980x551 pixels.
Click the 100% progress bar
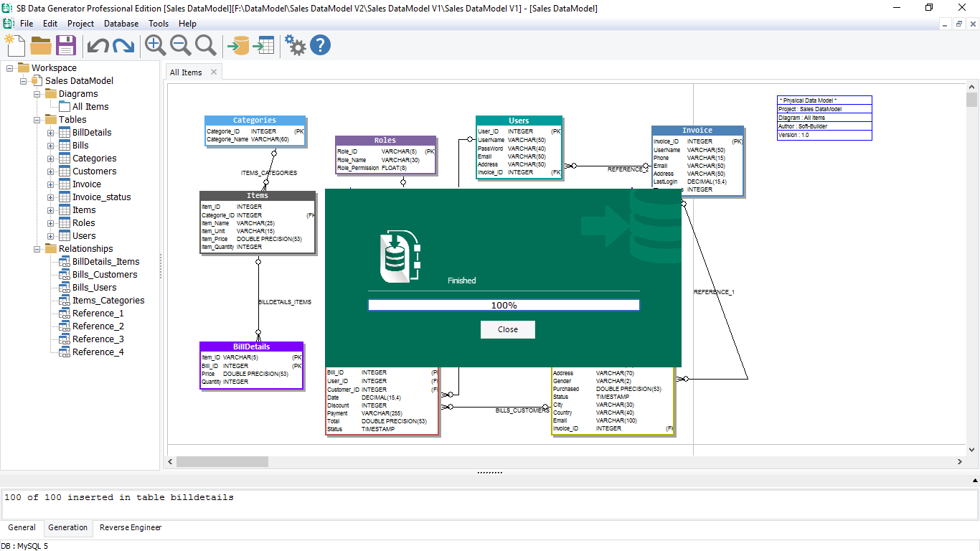[504, 305]
